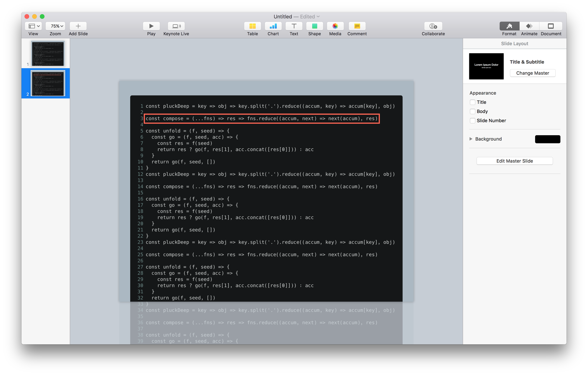Switch to the Animate inspector tab
The width and height of the screenshot is (588, 375).
(x=529, y=26)
